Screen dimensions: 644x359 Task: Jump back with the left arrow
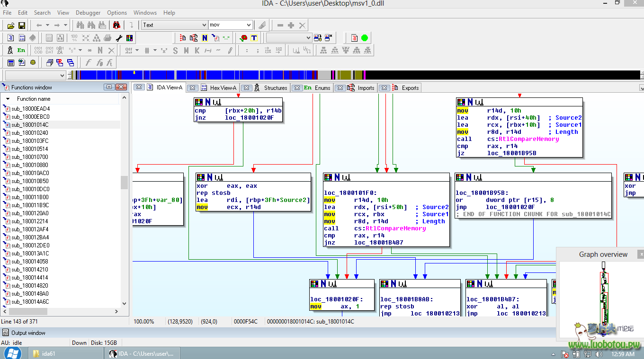coord(39,25)
